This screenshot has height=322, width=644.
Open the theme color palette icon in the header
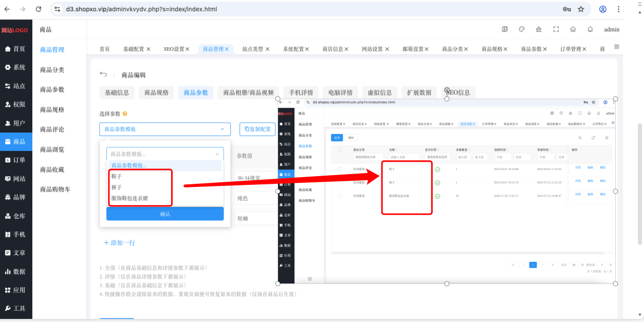pyautogui.click(x=522, y=29)
